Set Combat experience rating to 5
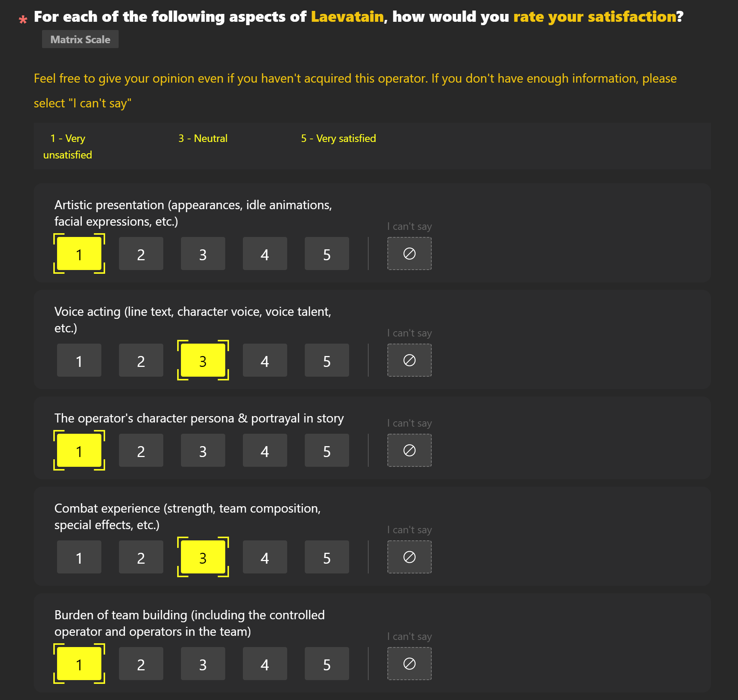 tap(327, 557)
